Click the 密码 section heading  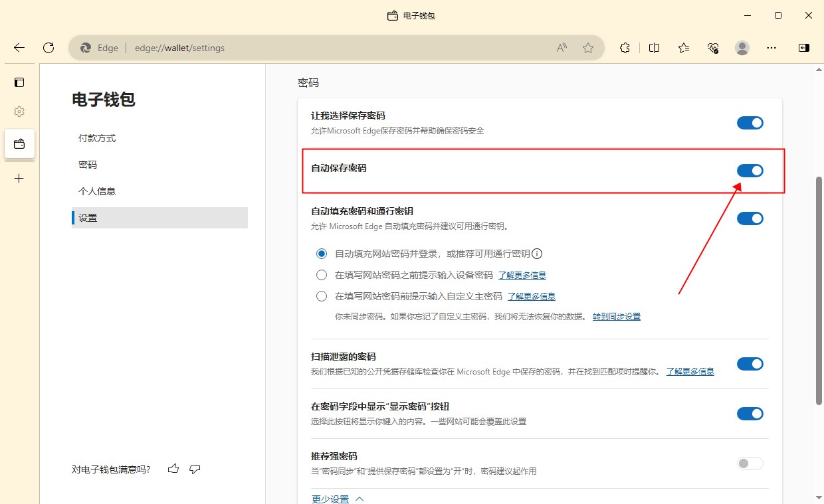point(308,83)
